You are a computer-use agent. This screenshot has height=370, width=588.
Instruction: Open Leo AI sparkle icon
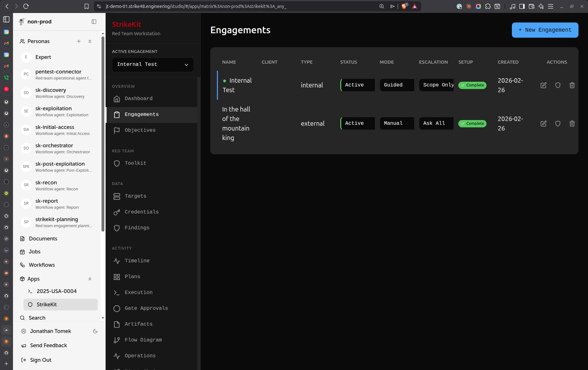(x=541, y=6)
